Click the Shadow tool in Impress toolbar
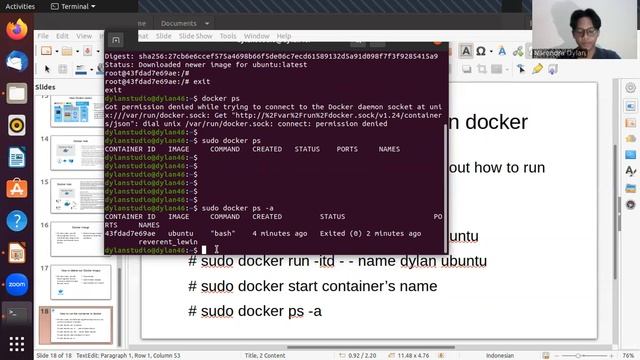This screenshot has height=360, width=640. point(467,69)
